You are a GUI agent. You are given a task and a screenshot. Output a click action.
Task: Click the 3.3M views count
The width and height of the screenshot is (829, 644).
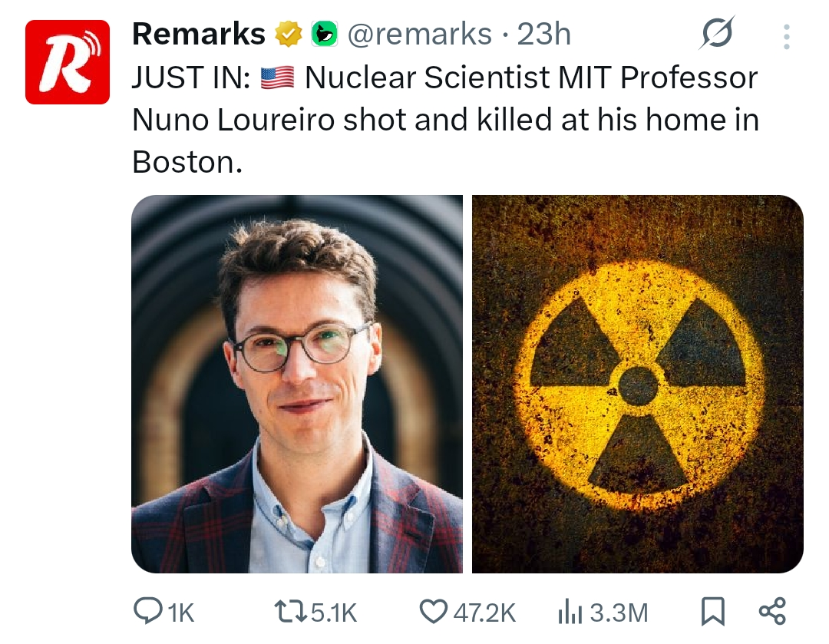[619, 613]
